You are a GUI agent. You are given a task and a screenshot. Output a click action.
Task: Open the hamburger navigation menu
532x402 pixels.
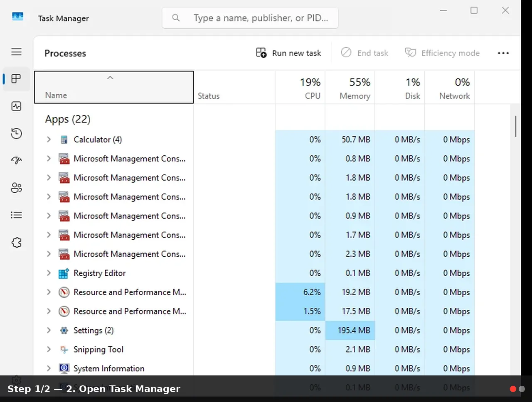[x=16, y=52]
